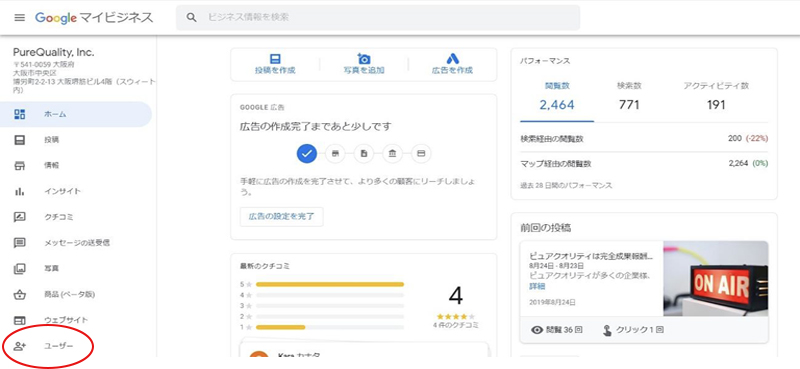
Task: Select the 検索数 performance tab
Action: pos(629,97)
